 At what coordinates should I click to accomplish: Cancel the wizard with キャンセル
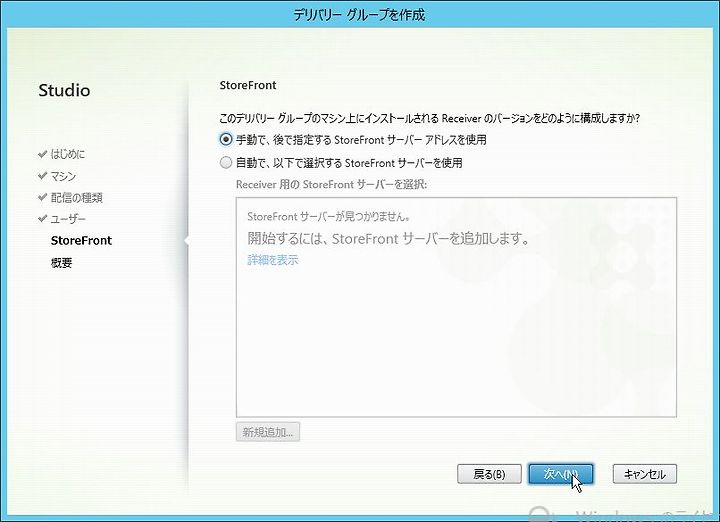645,474
